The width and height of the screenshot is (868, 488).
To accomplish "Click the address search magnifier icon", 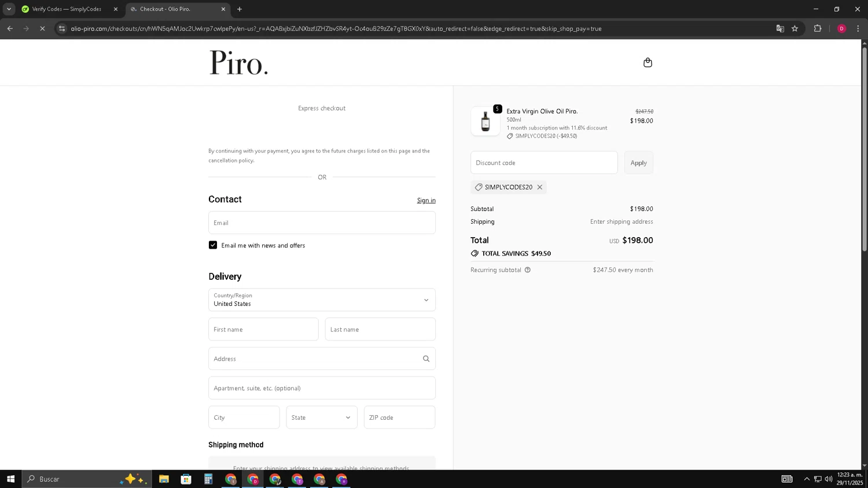I will tap(426, 359).
